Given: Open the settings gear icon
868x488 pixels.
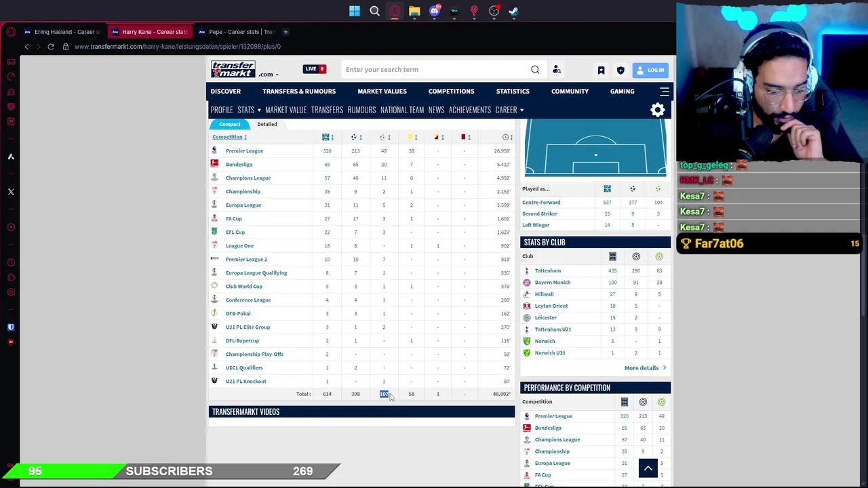Looking at the screenshot, I should point(657,110).
